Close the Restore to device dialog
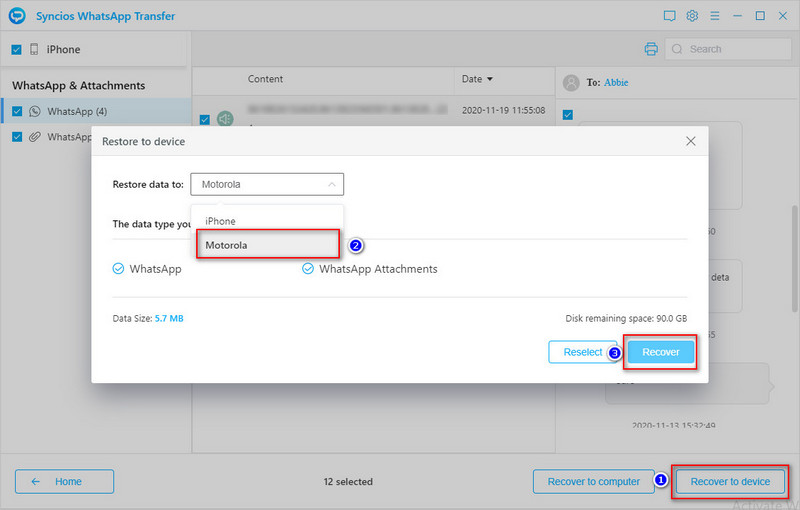This screenshot has width=800, height=510. 691,141
